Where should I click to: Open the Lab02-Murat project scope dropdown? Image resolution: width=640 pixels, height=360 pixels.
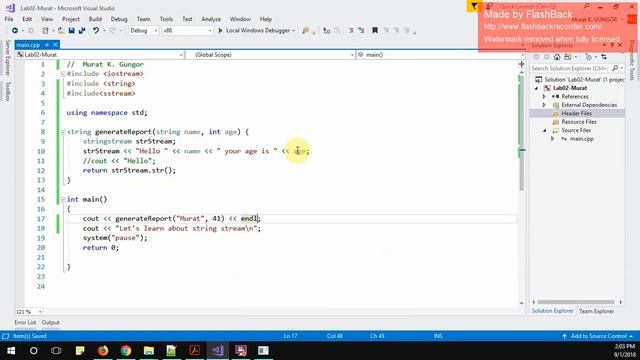click(100, 55)
